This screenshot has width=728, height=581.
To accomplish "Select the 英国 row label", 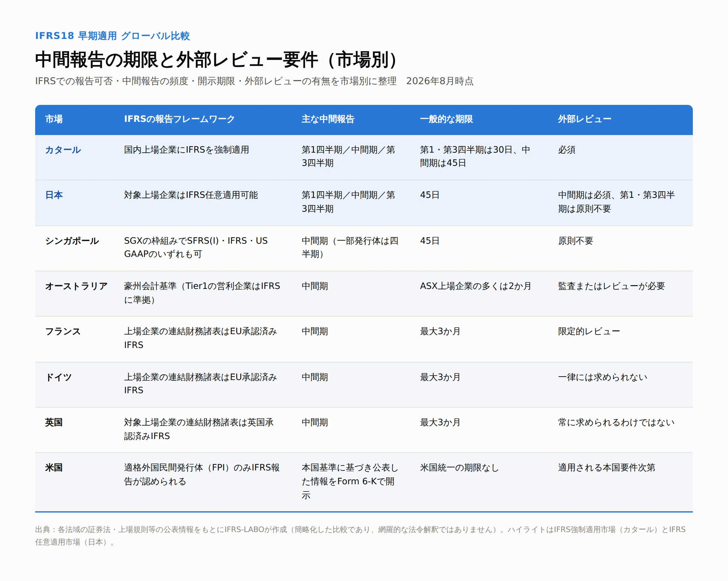I will pyautogui.click(x=54, y=422).
